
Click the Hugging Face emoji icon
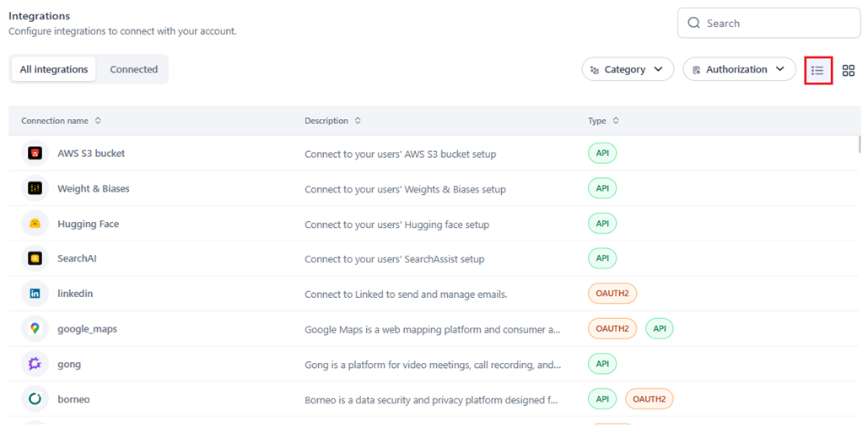35,224
